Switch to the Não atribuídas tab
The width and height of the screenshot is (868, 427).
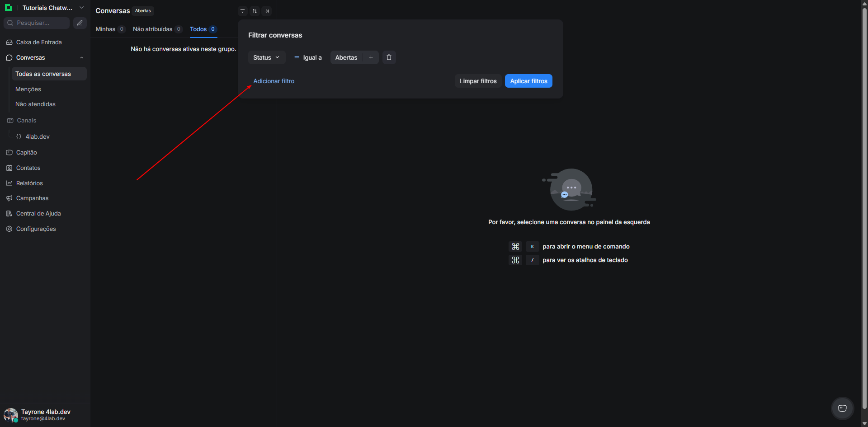tap(153, 29)
